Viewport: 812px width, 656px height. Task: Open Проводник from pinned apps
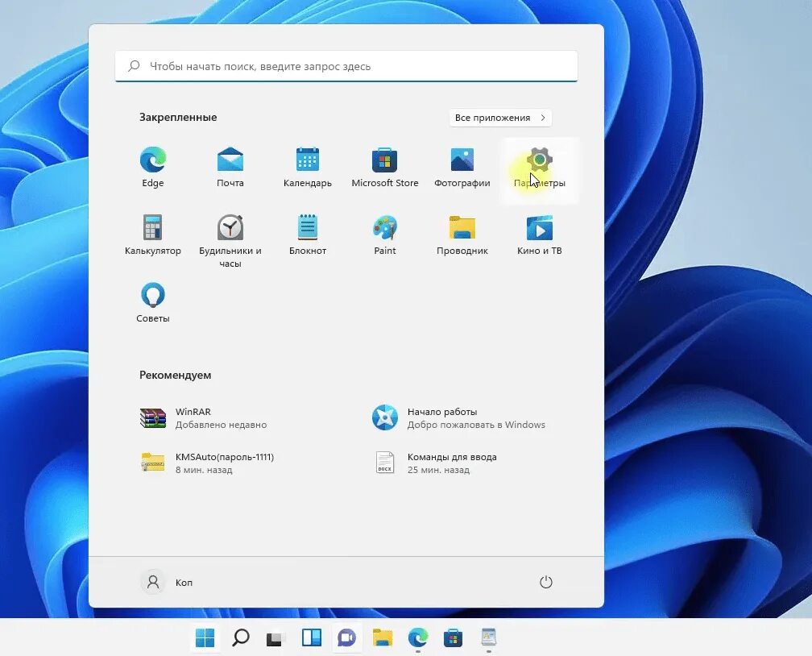[462, 235]
